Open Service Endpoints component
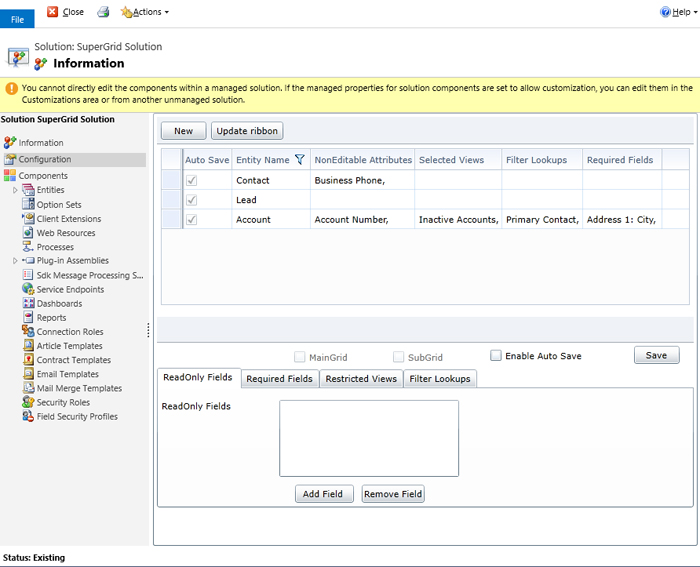The image size is (700, 567). [x=70, y=290]
